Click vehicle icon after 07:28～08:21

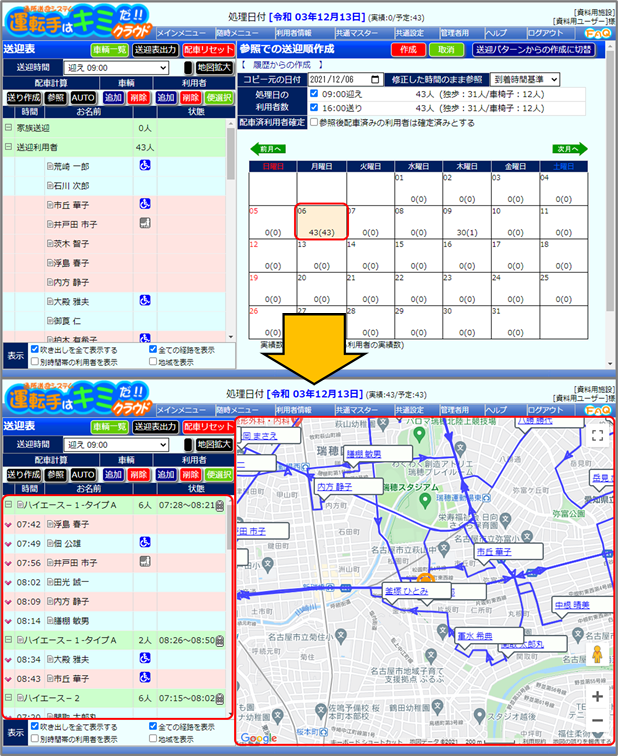click(219, 505)
